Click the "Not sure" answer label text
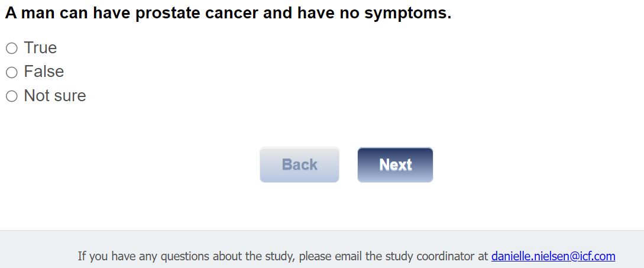This screenshot has width=644, height=268. 55,96
